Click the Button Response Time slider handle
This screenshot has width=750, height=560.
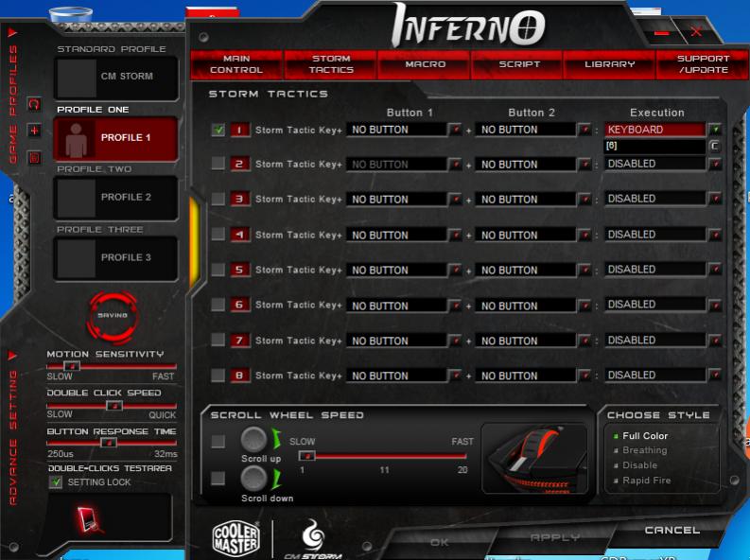pyautogui.click(x=109, y=443)
